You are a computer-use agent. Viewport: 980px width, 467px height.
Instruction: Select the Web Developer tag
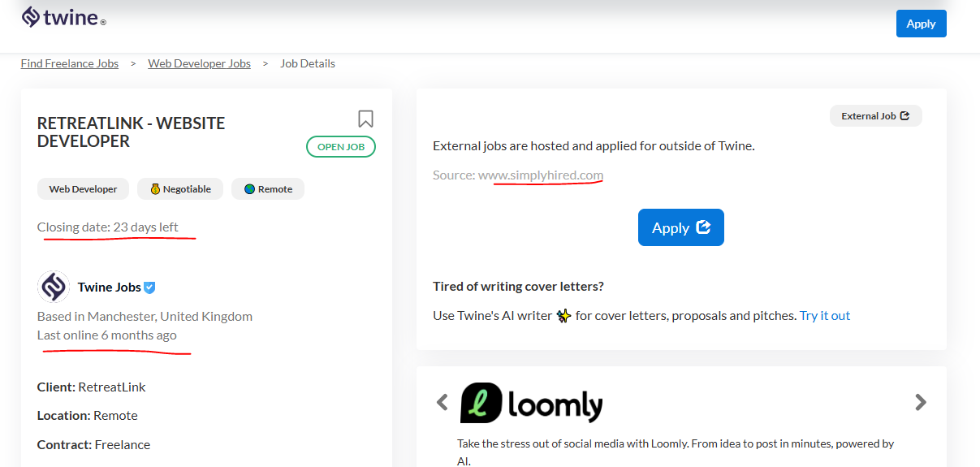(83, 189)
